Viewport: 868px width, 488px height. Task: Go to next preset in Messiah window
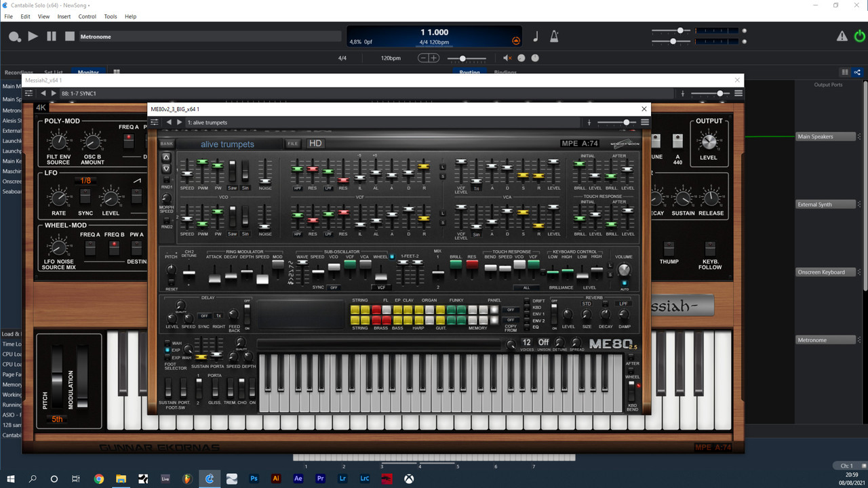[53, 94]
